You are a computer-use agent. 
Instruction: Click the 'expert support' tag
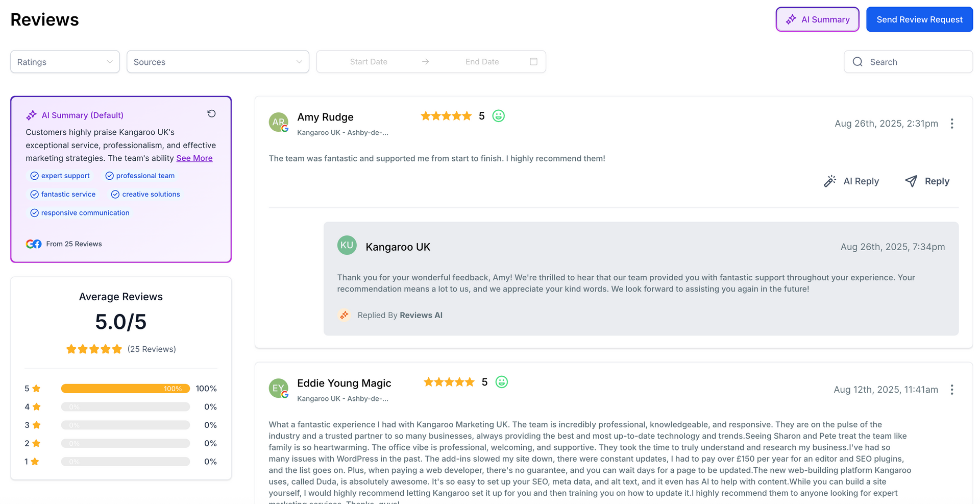click(60, 176)
